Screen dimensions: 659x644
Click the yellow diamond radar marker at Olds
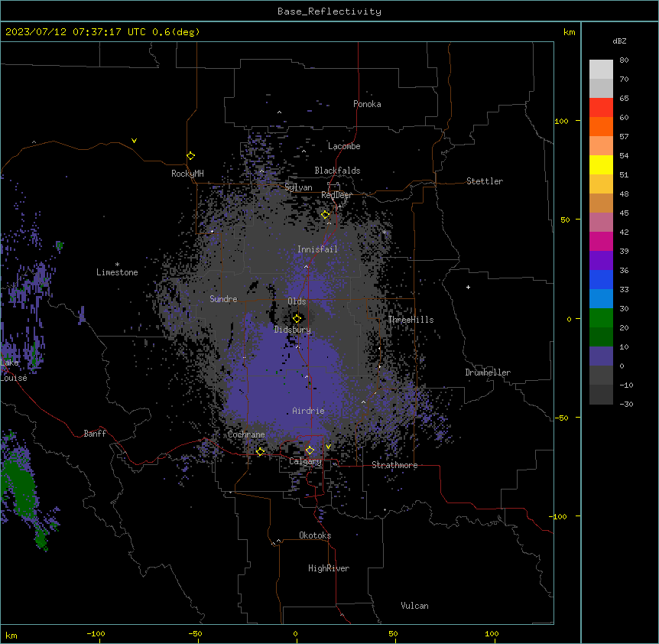(297, 318)
